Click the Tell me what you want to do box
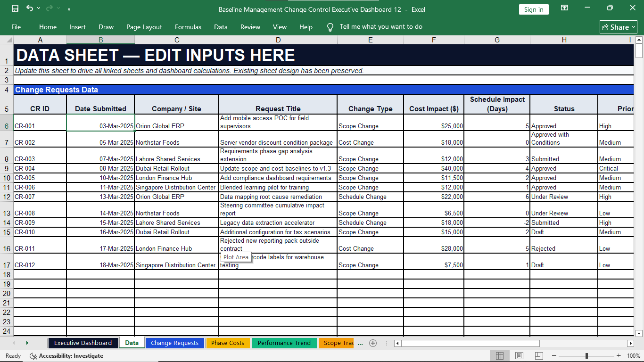 [x=381, y=27]
